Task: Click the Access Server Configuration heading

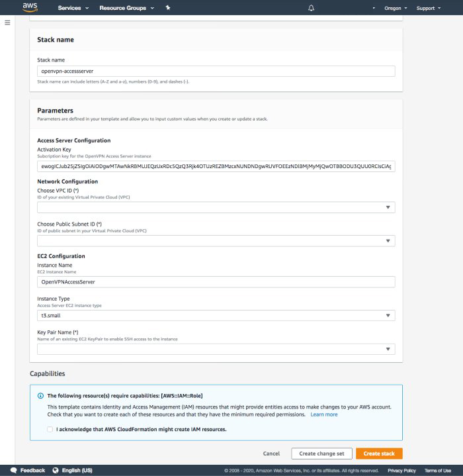Action: (74, 140)
